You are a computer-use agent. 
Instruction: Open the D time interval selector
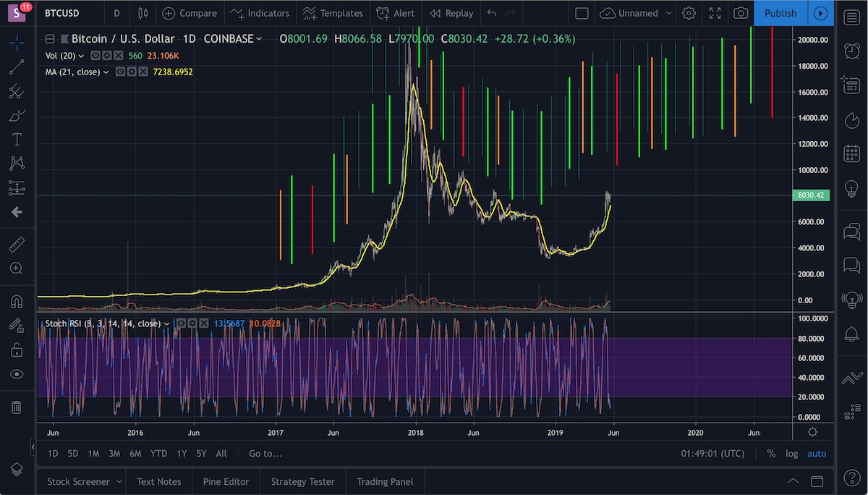[117, 13]
